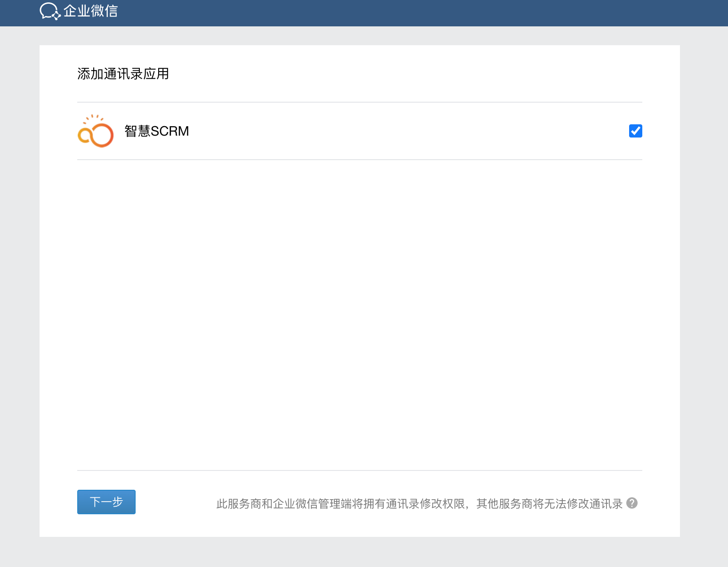
Task: Proceed to next step with blue button
Action: (x=106, y=502)
